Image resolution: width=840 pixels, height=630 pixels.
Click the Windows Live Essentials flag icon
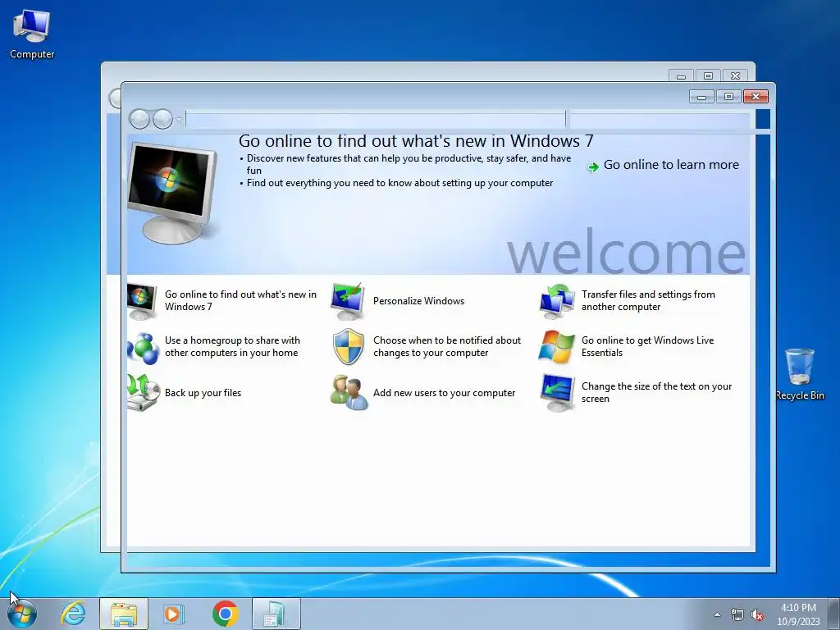[x=557, y=347]
